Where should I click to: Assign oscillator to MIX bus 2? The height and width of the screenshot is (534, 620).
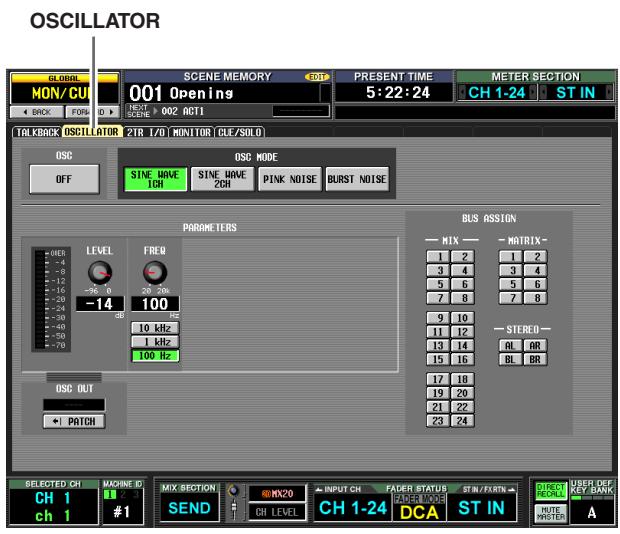(x=463, y=257)
